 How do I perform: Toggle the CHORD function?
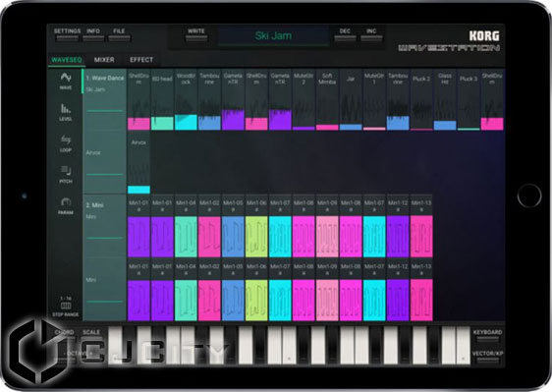coord(65,335)
